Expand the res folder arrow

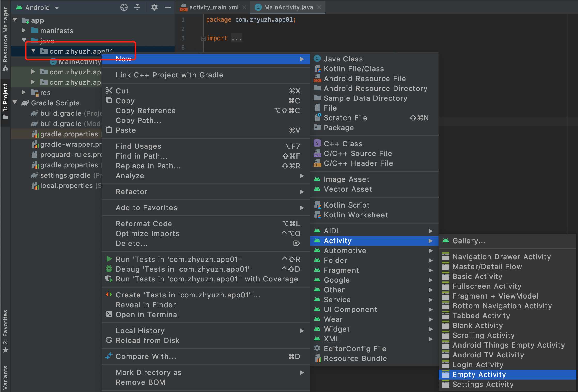click(x=24, y=92)
